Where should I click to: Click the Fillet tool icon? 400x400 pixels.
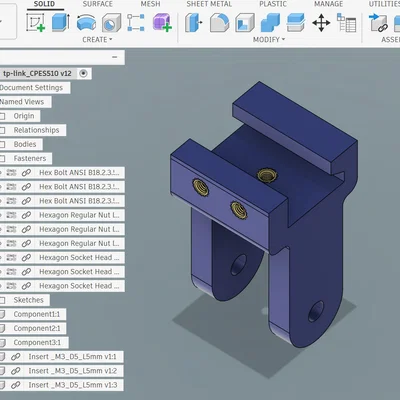click(219, 23)
